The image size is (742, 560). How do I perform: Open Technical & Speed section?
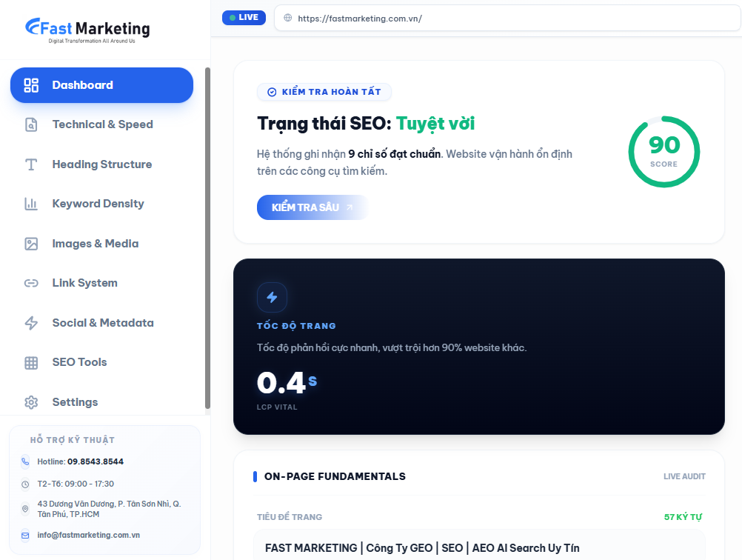pos(101,124)
